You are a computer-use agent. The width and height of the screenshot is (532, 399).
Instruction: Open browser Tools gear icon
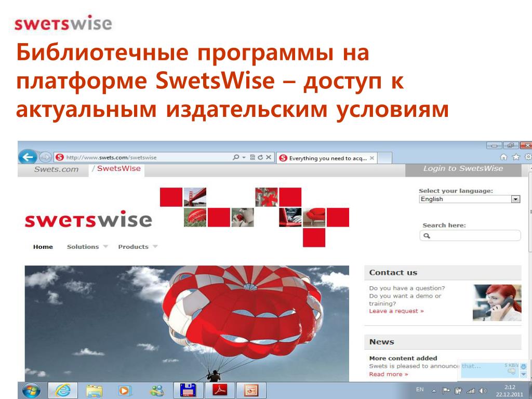[x=528, y=157]
